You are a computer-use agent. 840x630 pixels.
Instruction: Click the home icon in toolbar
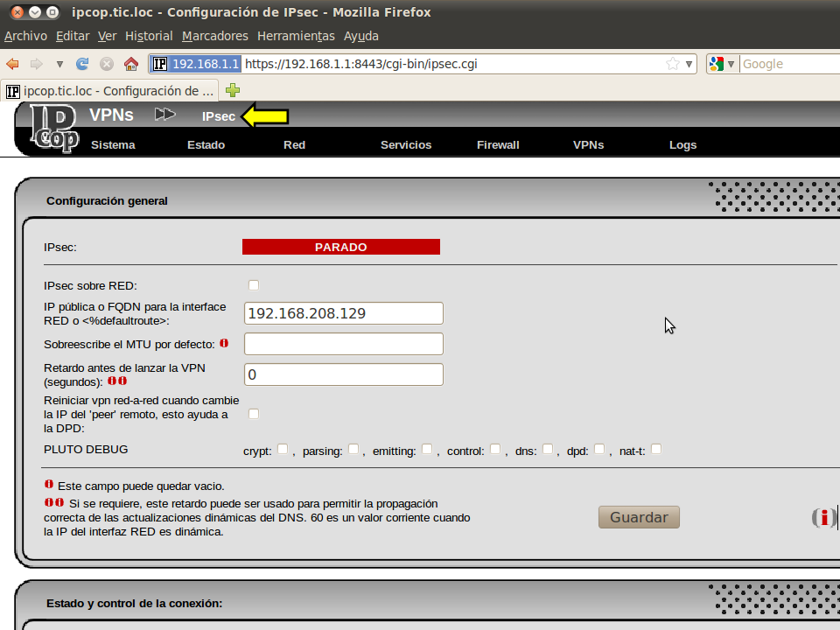(131, 64)
